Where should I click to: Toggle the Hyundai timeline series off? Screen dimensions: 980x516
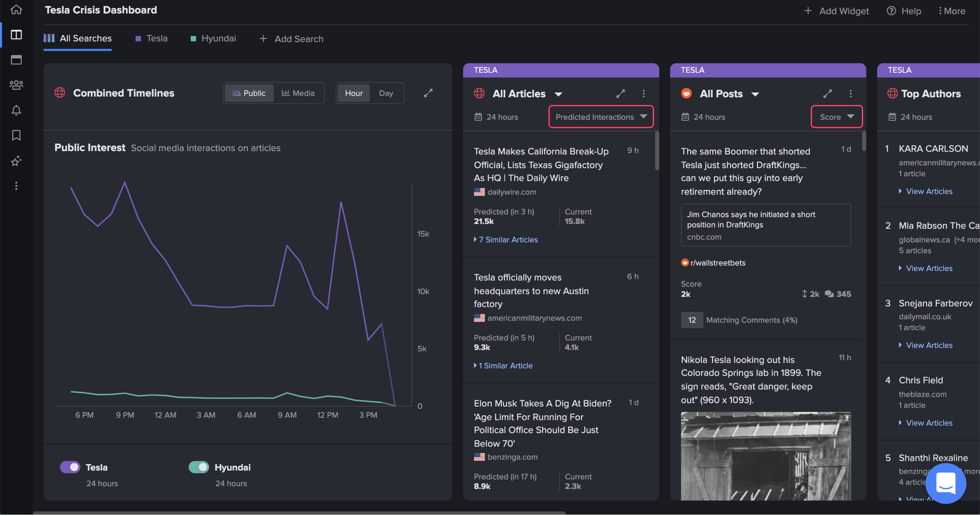click(199, 467)
